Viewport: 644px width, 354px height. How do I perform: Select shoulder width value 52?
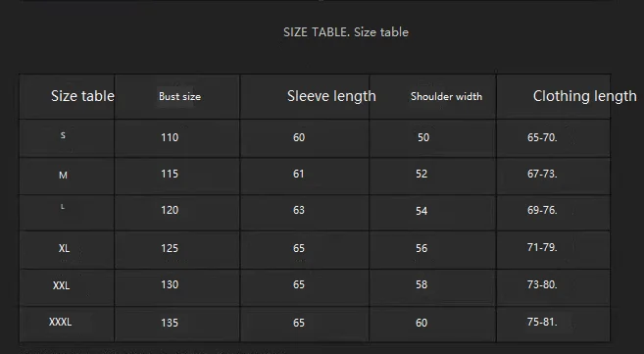421,174
